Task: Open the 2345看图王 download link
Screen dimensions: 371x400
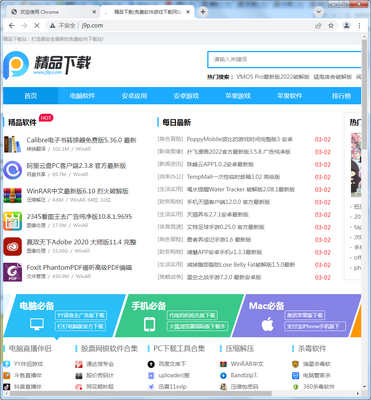Action: tap(79, 217)
